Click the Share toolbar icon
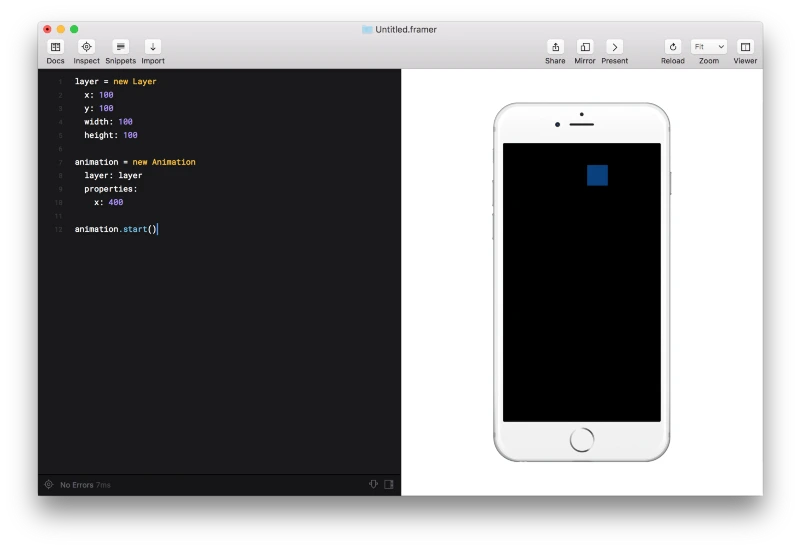 (x=555, y=47)
